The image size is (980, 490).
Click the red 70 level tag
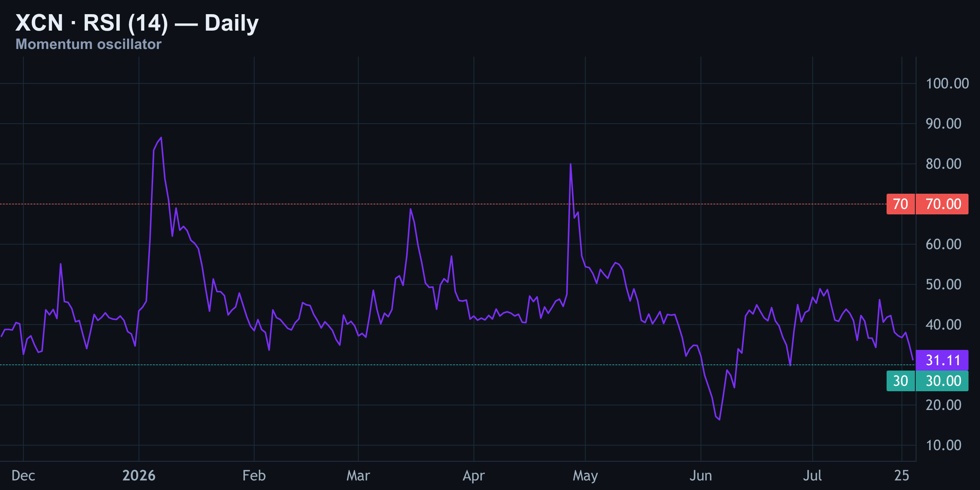coord(900,204)
